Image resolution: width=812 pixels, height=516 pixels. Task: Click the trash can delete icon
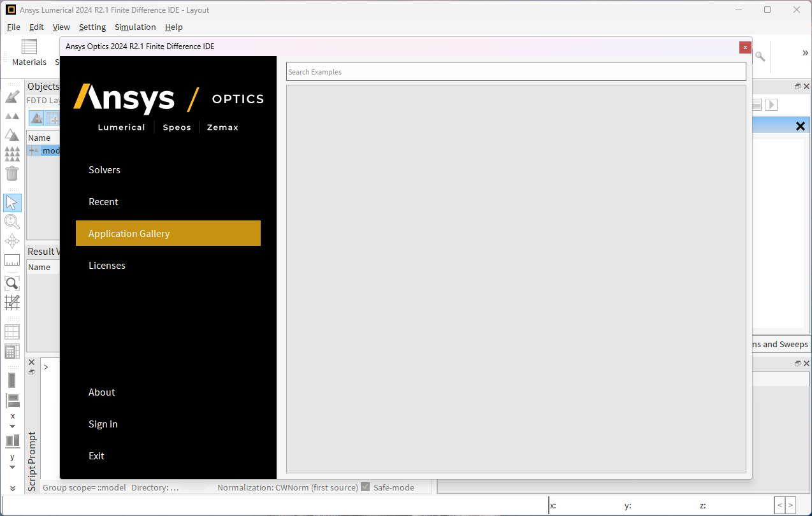(12, 173)
